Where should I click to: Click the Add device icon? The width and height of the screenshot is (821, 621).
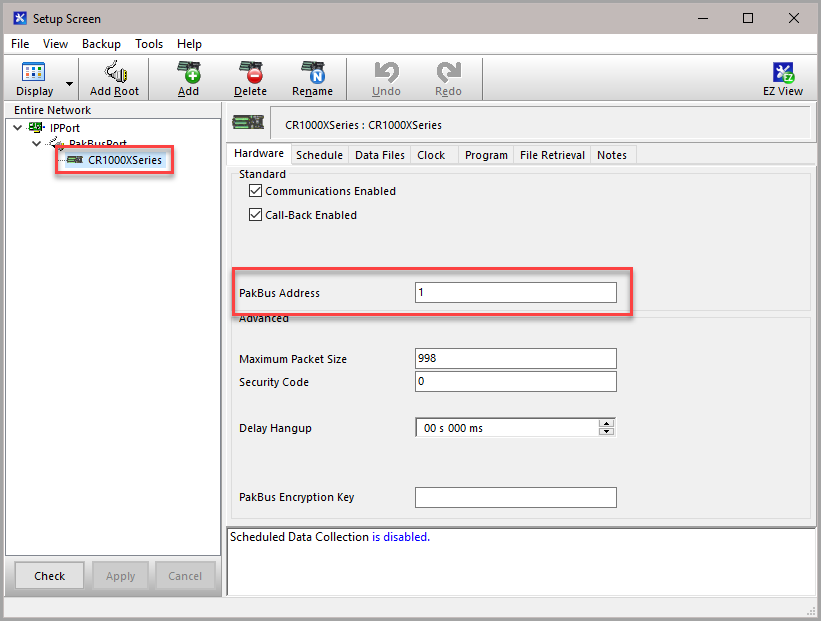188,72
